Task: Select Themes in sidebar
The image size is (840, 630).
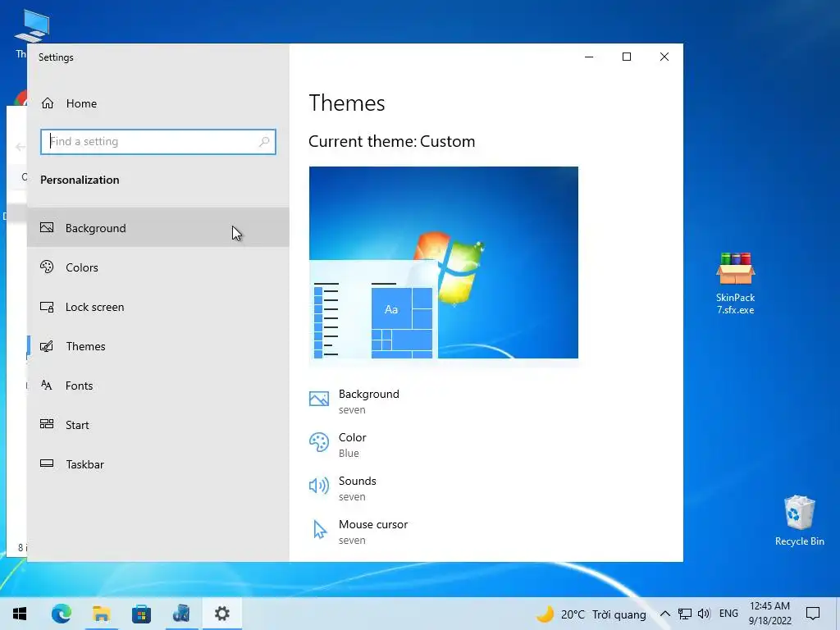Action: (x=158, y=346)
